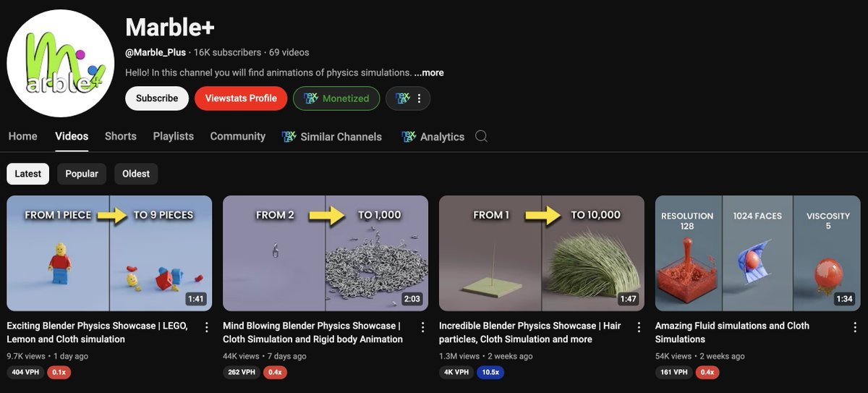The width and height of the screenshot is (868, 393).
Task: Open Amazing Fluid simulations and Cloth title
Action: pos(732,332)
